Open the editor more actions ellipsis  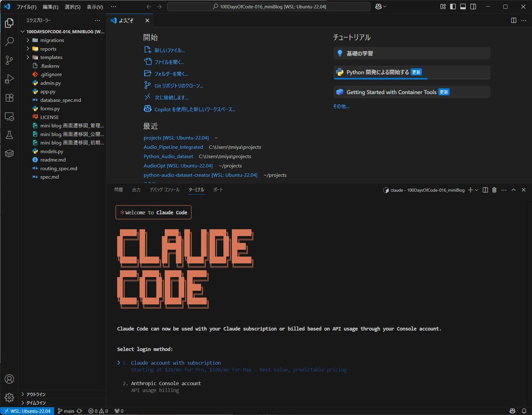(524, 20)
